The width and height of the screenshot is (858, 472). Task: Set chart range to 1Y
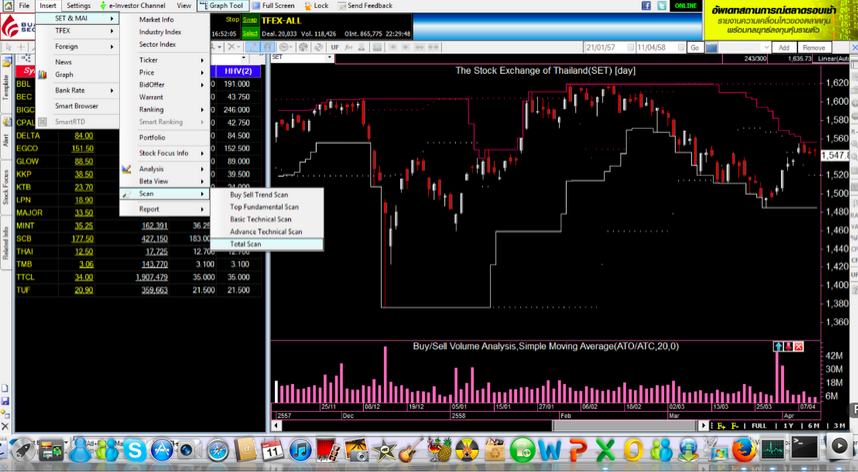(x=788, y=426)
